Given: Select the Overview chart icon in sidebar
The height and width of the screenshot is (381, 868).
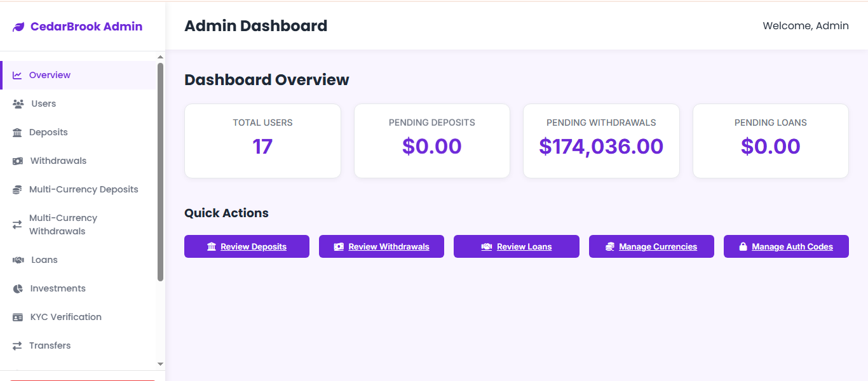Looking at the screenshot, I should pyautogui.click(x=17, y=74).
